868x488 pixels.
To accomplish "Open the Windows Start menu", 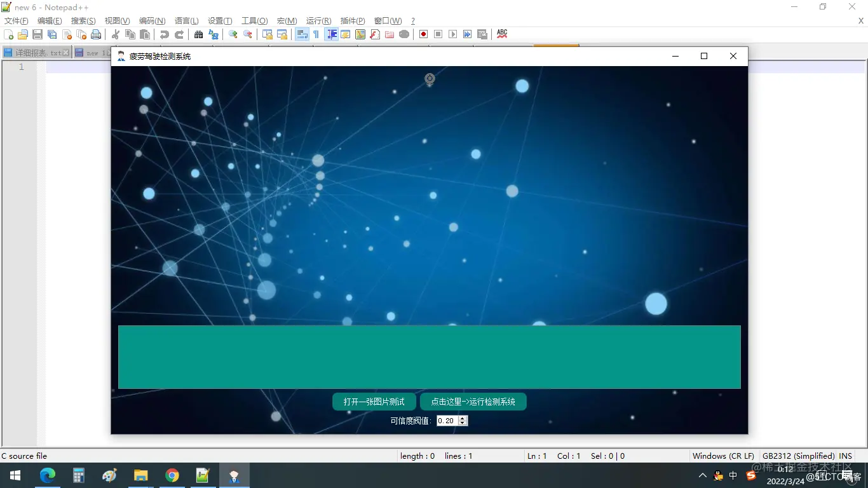I will (x=15, y=475).
